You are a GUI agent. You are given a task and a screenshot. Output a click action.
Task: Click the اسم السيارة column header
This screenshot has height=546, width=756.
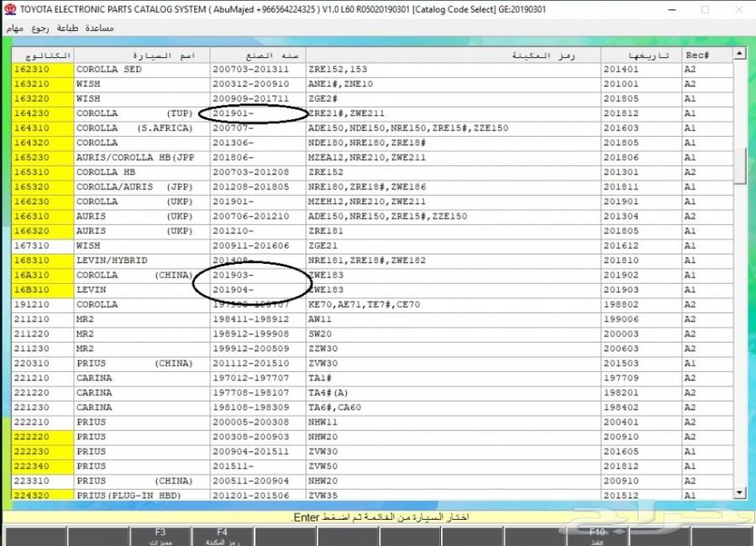(x=142, y=55)
